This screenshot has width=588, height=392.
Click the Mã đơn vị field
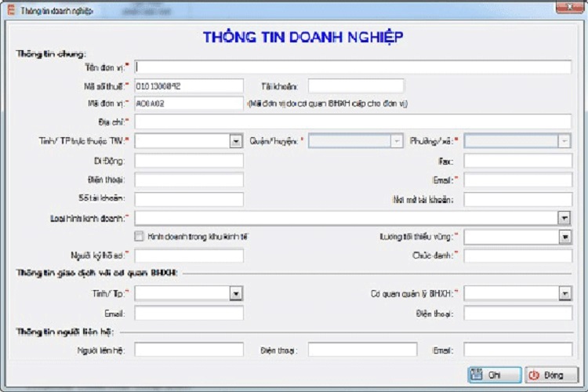pyautogui.click(x=189, y=103)
